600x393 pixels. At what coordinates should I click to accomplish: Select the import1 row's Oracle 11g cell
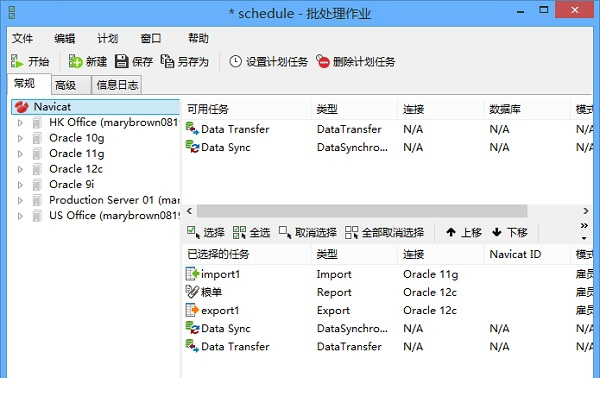430,274
